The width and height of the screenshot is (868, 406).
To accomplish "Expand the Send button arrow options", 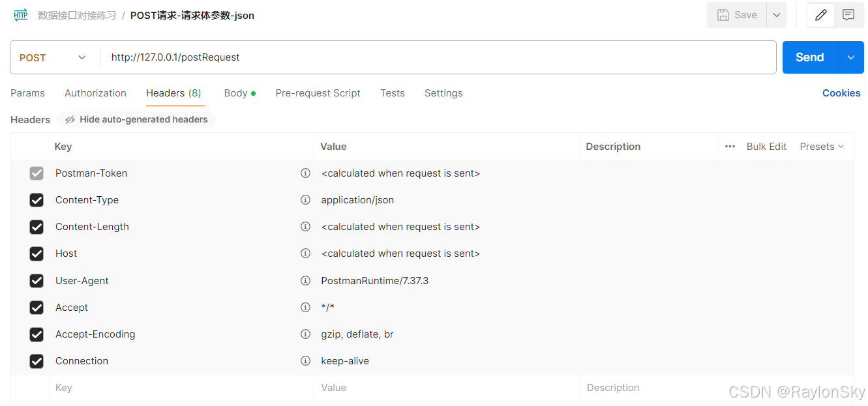I will [850, 57].
